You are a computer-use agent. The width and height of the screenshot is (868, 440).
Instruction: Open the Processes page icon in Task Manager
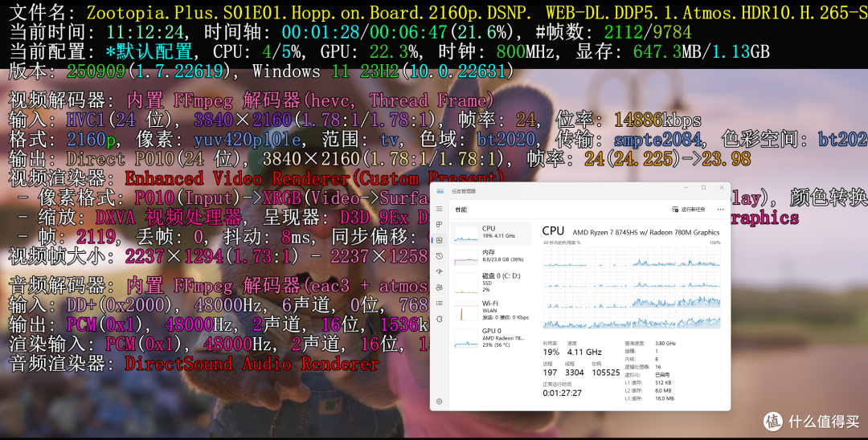(440, 225)
